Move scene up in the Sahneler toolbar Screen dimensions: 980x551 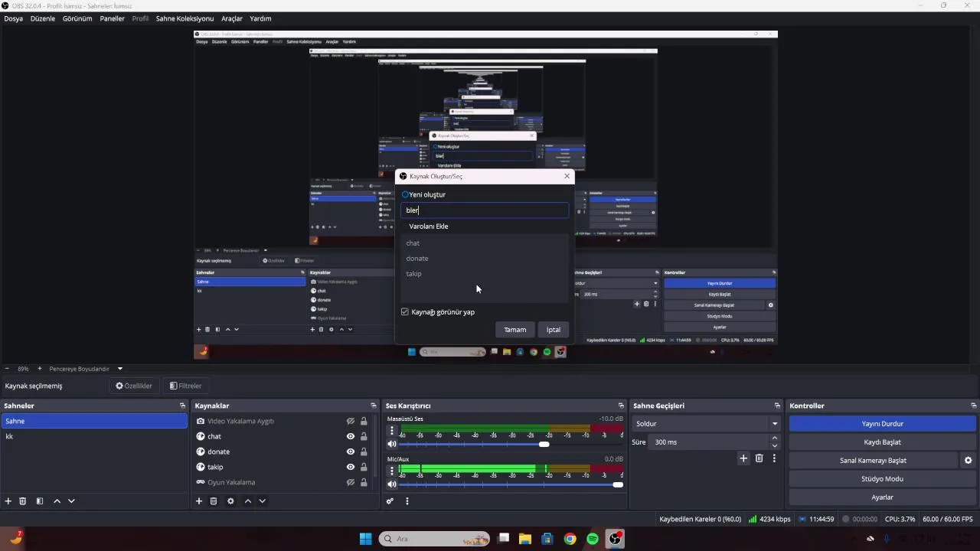coord(57,501)
